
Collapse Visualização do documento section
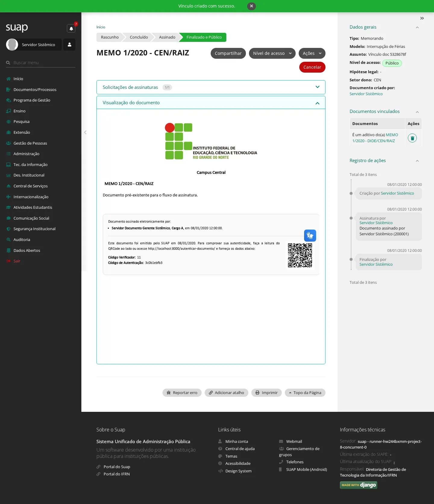click(x=211, y=103)
